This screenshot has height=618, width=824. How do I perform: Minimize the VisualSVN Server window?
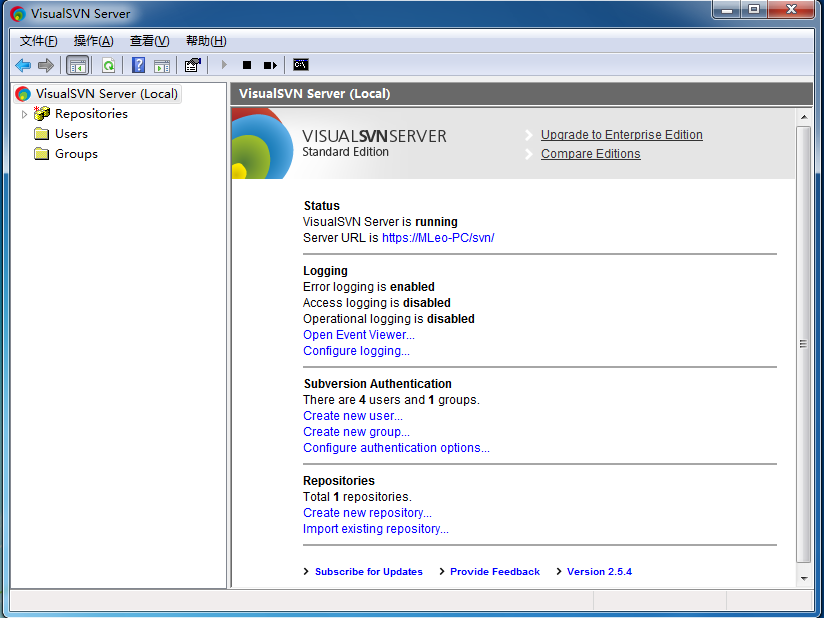(727, 9)
